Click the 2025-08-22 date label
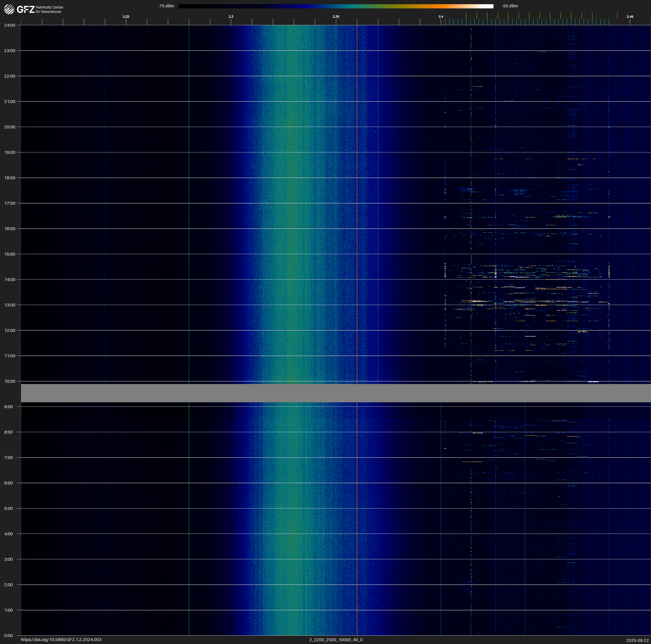 (x=637, y=640)
